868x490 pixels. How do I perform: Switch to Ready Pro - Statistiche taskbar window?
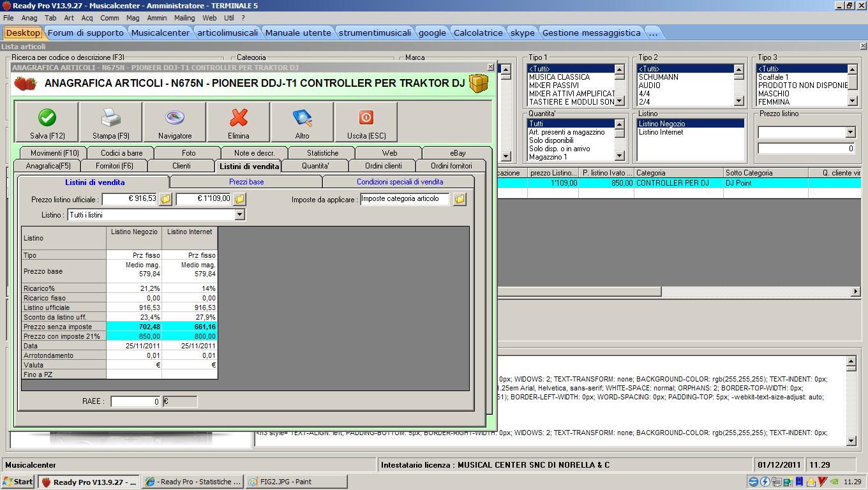pyautogui.click(x=192, y=482)
